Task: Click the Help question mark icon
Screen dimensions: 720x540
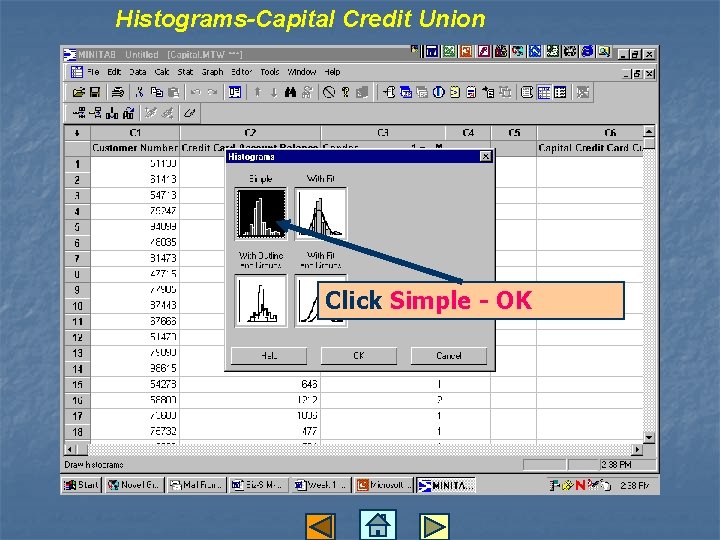Action: tap(346, 92)
